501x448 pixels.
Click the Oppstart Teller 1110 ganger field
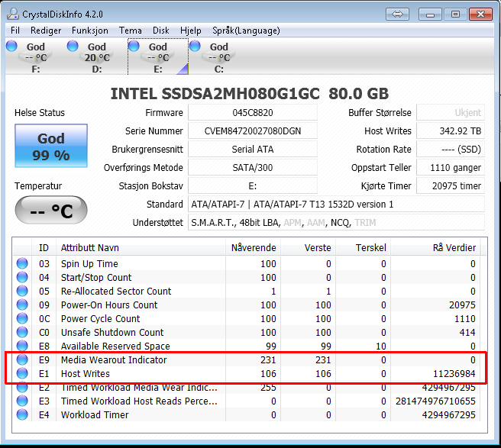point(451,168)
